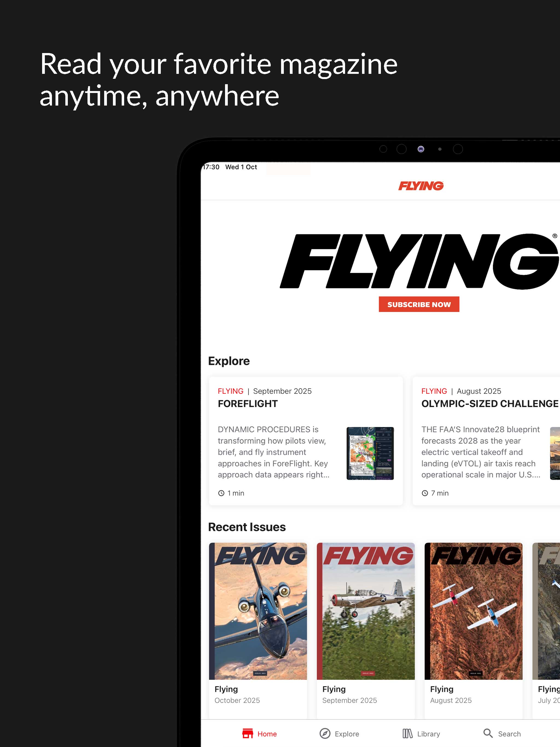Viewport: 560px width, 747px height.
Task: Open the FOREFLIGHT article card
Action: coord(306,441)
